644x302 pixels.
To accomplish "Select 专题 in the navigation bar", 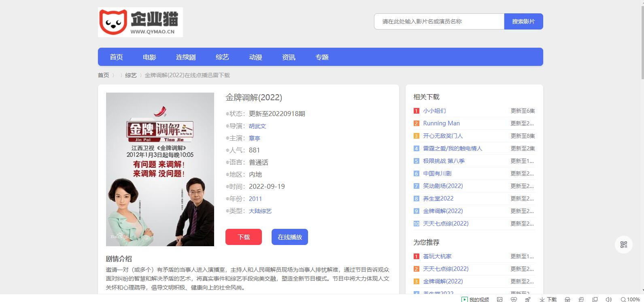I will (x=322, y=57).
